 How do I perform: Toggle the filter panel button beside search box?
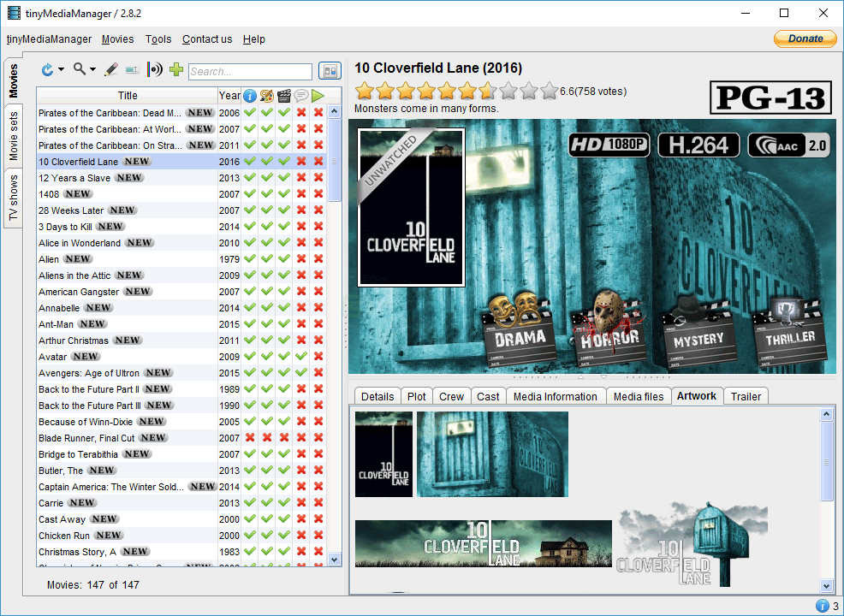click(x=329, y=71)
